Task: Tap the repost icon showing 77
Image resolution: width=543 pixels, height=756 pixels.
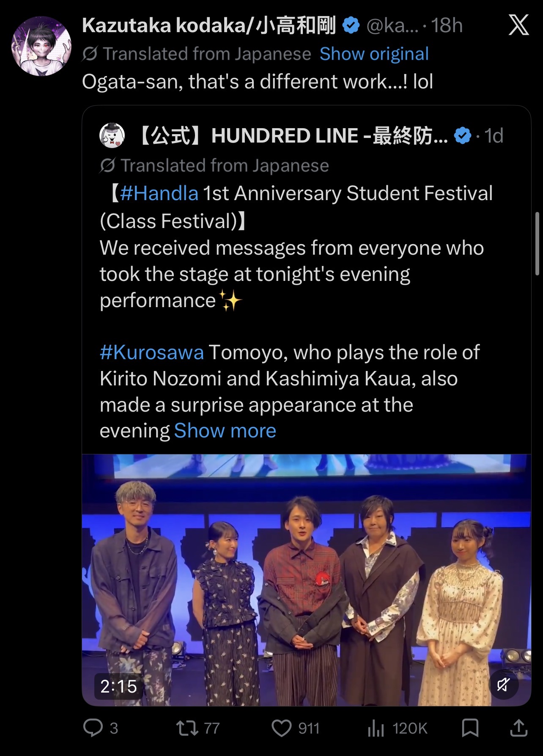Action: (x=186, y=728)
